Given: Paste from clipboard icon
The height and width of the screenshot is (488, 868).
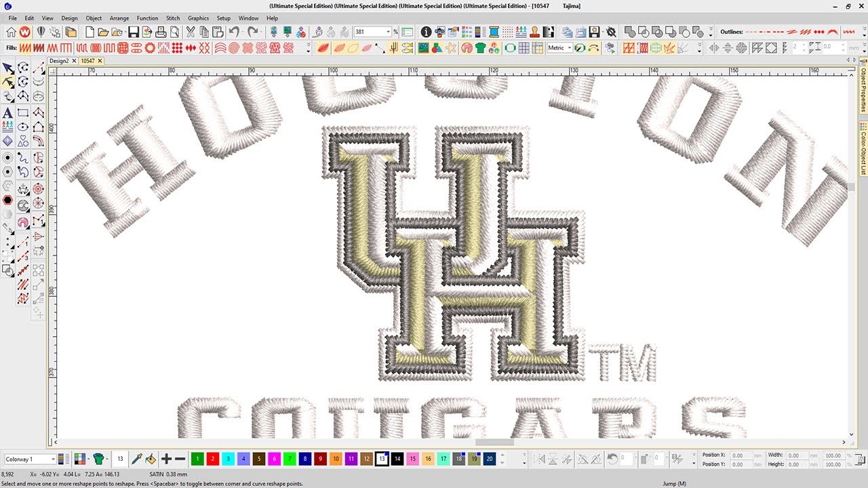Looking at the screenshot, I should [218, 32].
